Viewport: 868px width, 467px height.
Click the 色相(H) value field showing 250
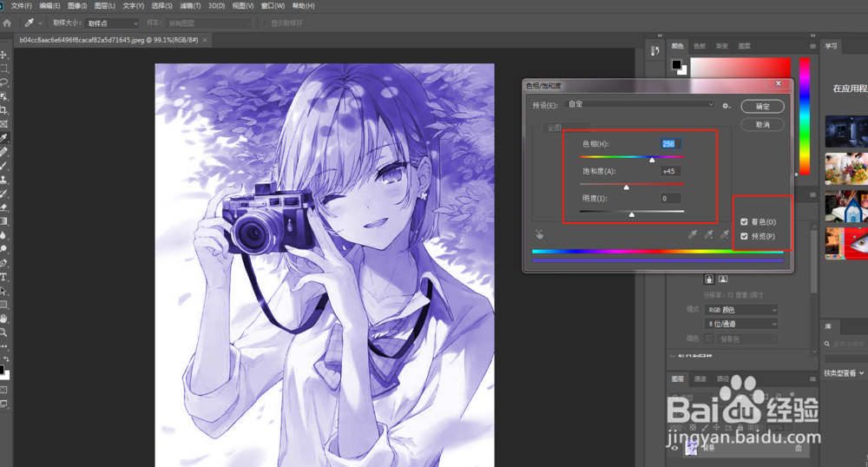click(670, 144)
